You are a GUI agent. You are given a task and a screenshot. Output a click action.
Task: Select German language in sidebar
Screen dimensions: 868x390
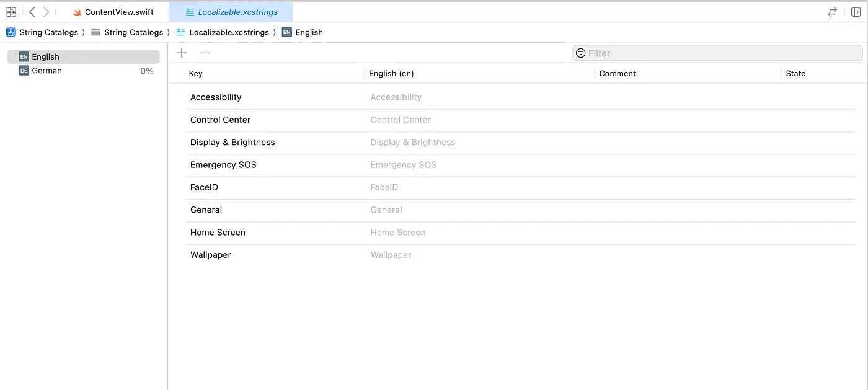(x=47, y=71)
